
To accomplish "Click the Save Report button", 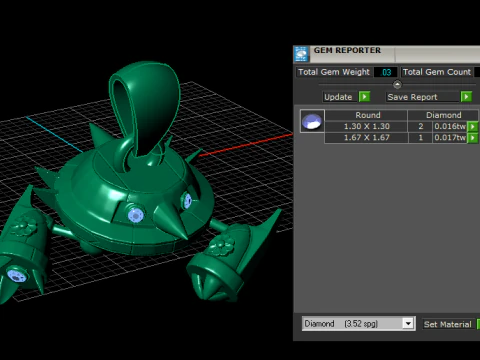I will 423,97.
